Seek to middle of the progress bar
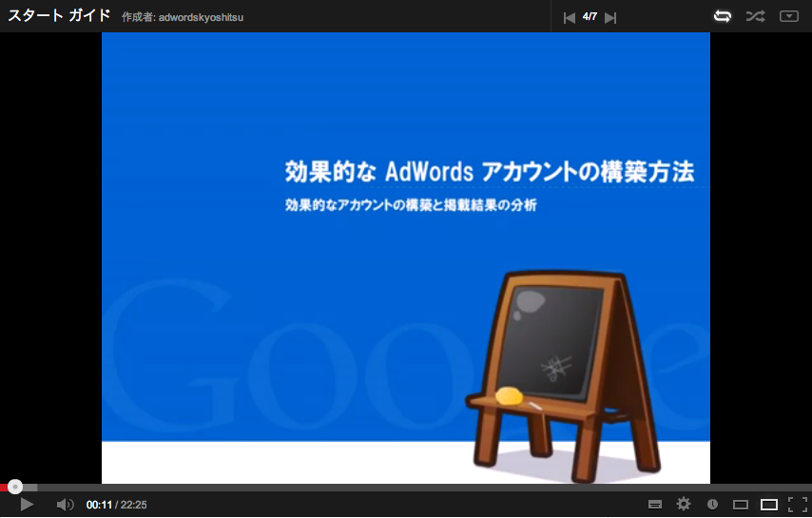Screen dimensions: 812x518 (406, 488)
